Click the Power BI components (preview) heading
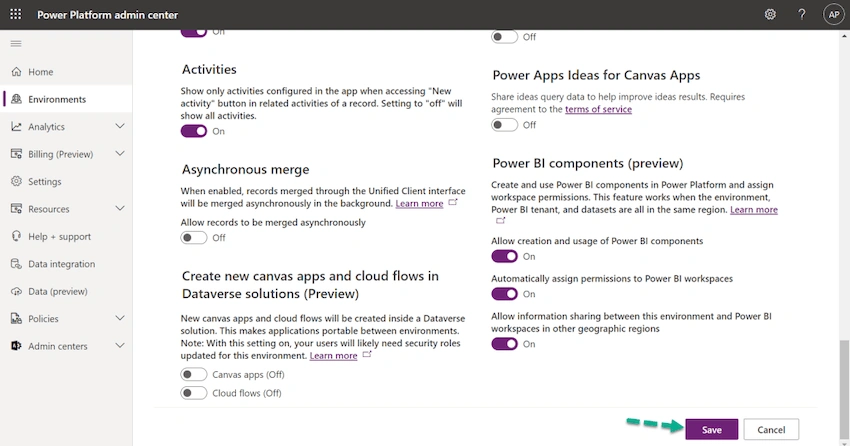 point(588,164)
